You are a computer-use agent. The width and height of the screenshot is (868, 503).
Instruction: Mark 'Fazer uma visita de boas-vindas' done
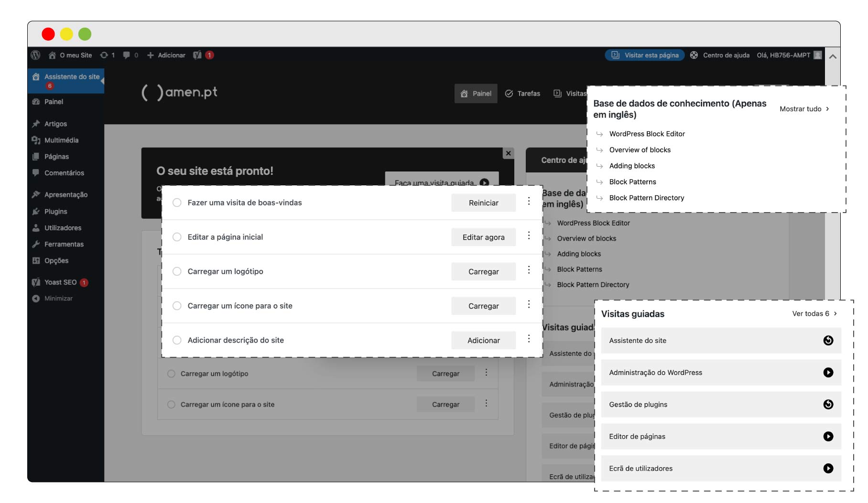[177, 203]
